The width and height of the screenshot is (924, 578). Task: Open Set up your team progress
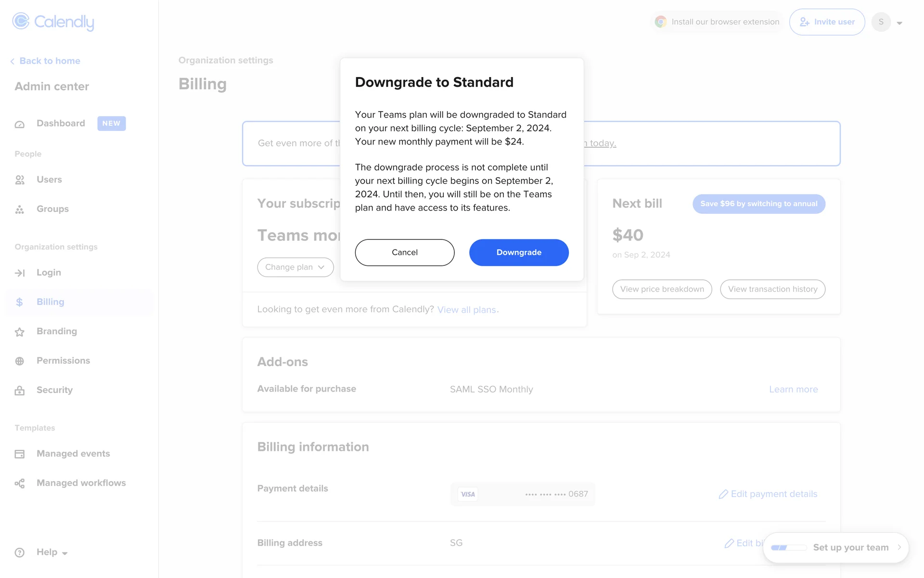pyautogui.click(x=836, y=548)
